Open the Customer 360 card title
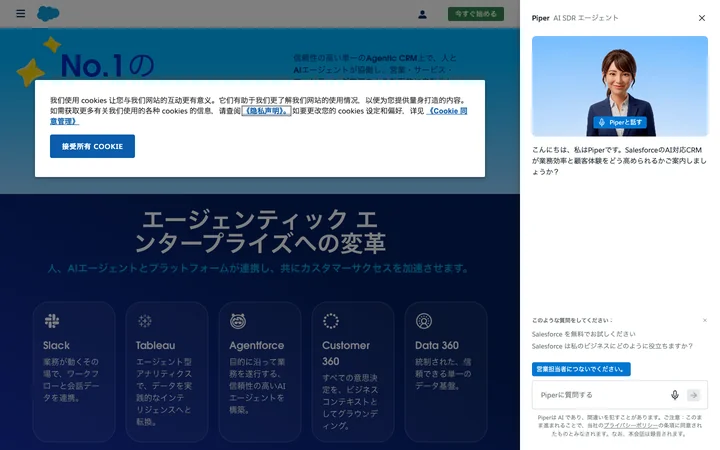Image resolution: width=720 pixels, height=450 pixels. click(346, 353)
